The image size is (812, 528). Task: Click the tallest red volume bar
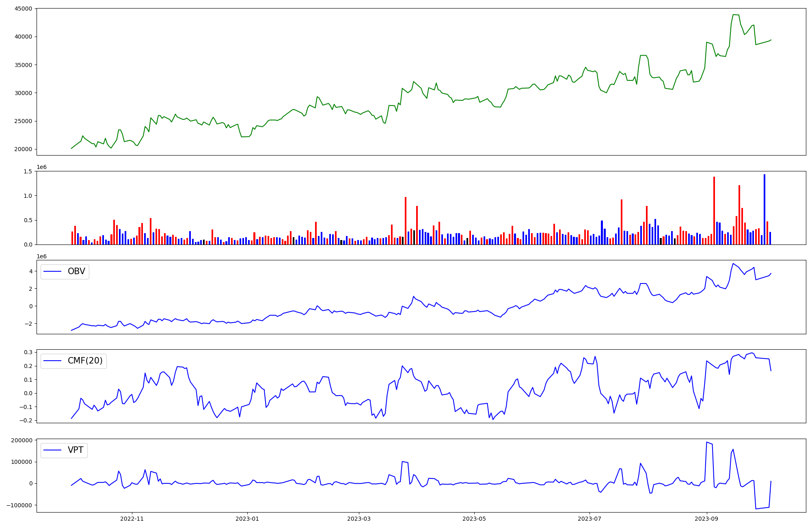[714, 210]
